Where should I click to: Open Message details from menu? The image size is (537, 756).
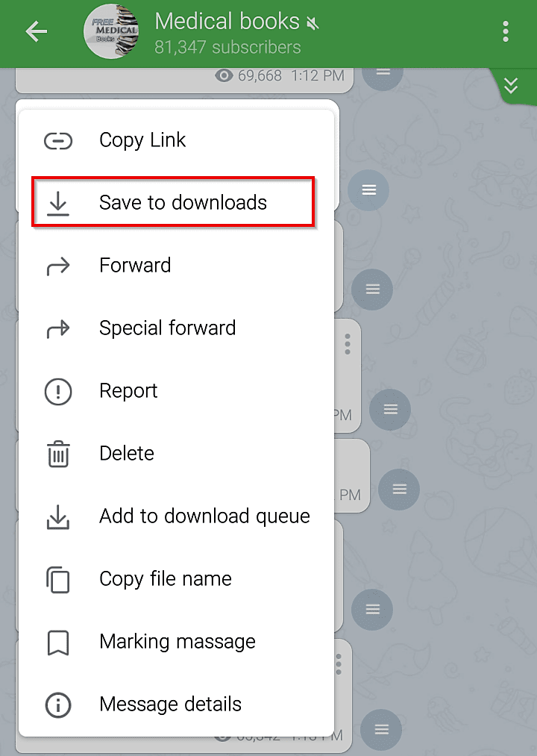click(x=177, y=704)
